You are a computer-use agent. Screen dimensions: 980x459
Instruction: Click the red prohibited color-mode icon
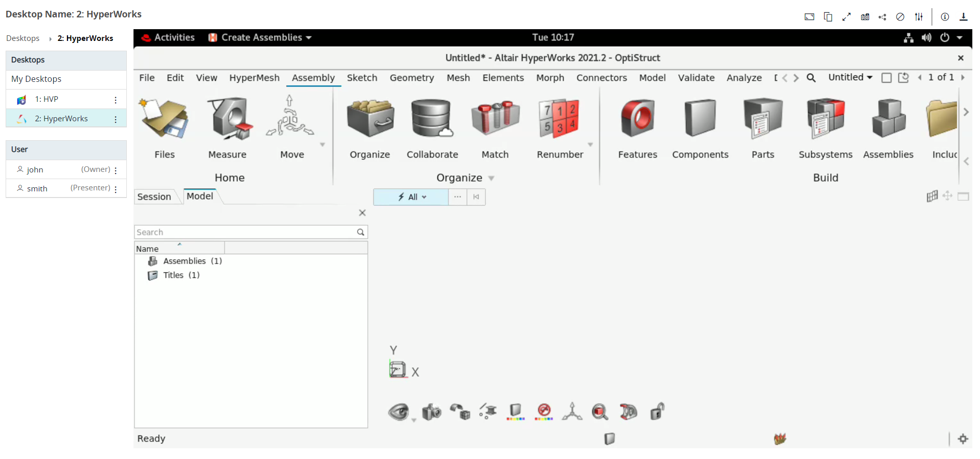(x=544, y=411)
